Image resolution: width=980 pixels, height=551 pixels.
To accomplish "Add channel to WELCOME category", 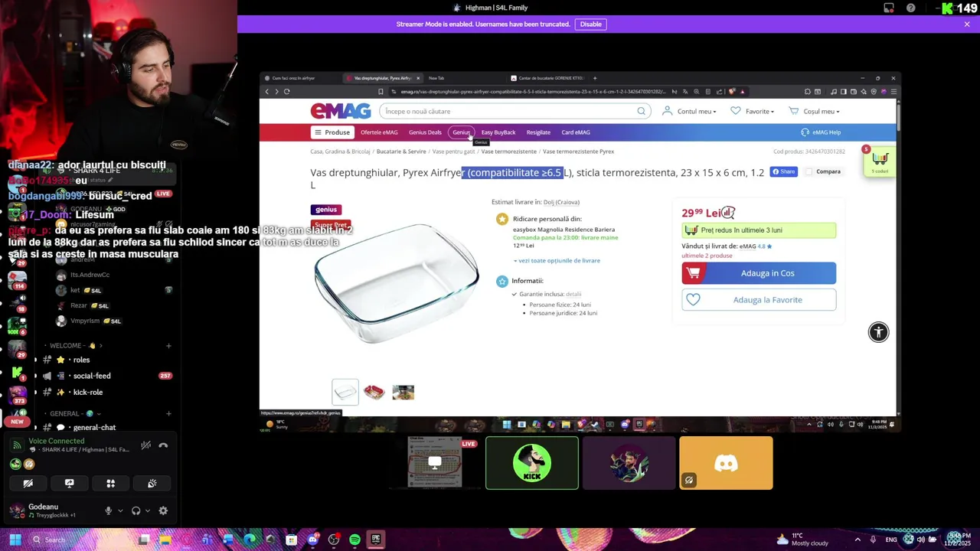I will pyautogui.click(x=168, y=346).
